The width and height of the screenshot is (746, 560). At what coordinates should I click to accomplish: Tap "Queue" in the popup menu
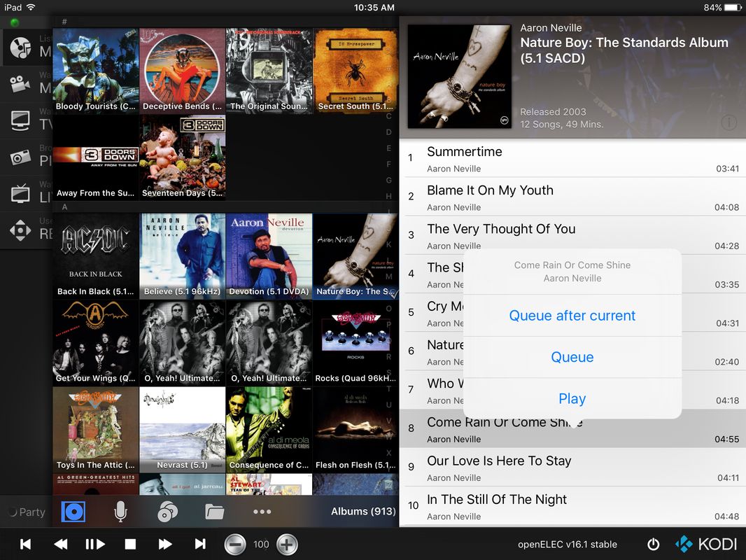[x=572, y=357]
